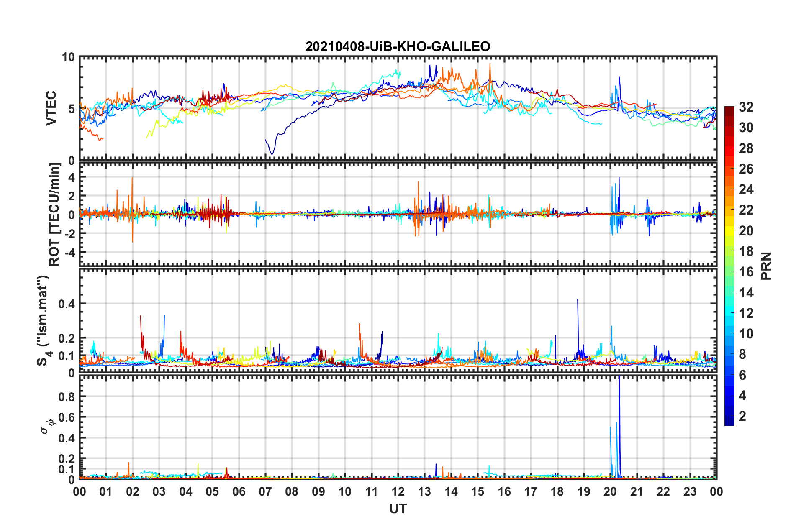The height and width of the screenshot is (532, 796).
Task: Click x-axis tick label 23
Action: (x=690, y=491)
